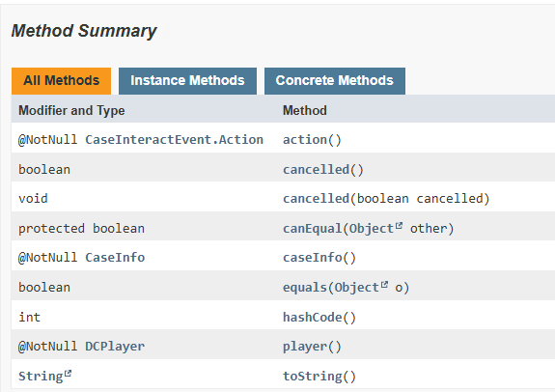Click the Object parameter link in equals
Viewport: 555px width, 392px height.
[357, 287]
